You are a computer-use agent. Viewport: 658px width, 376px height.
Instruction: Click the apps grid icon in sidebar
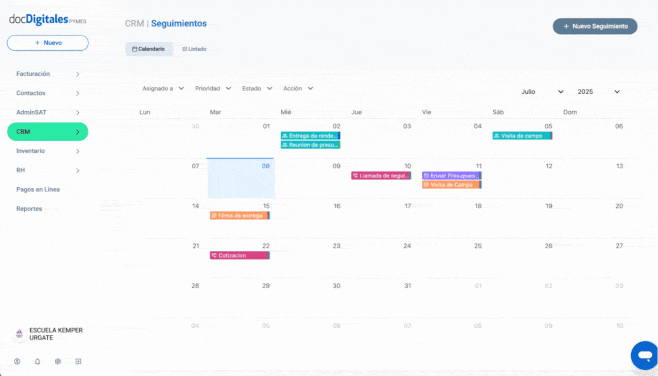78,361
